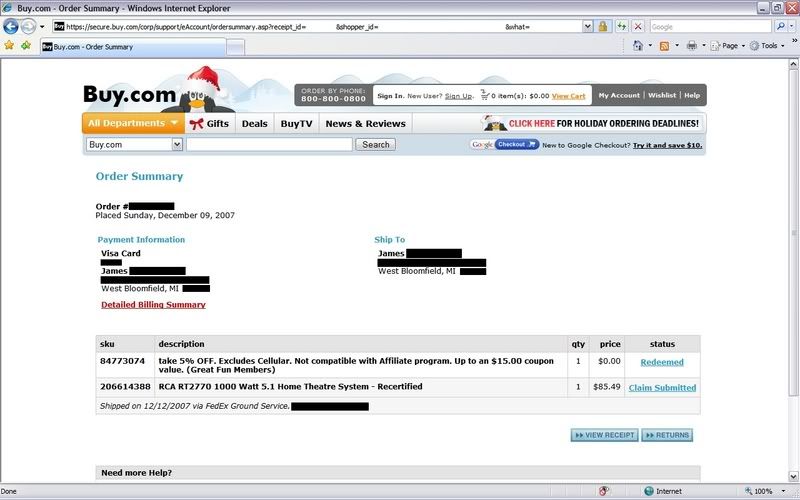The image size is (800, 500).
Task: Click the orange RSS feeds icon
Action: [x=664, y=46]
